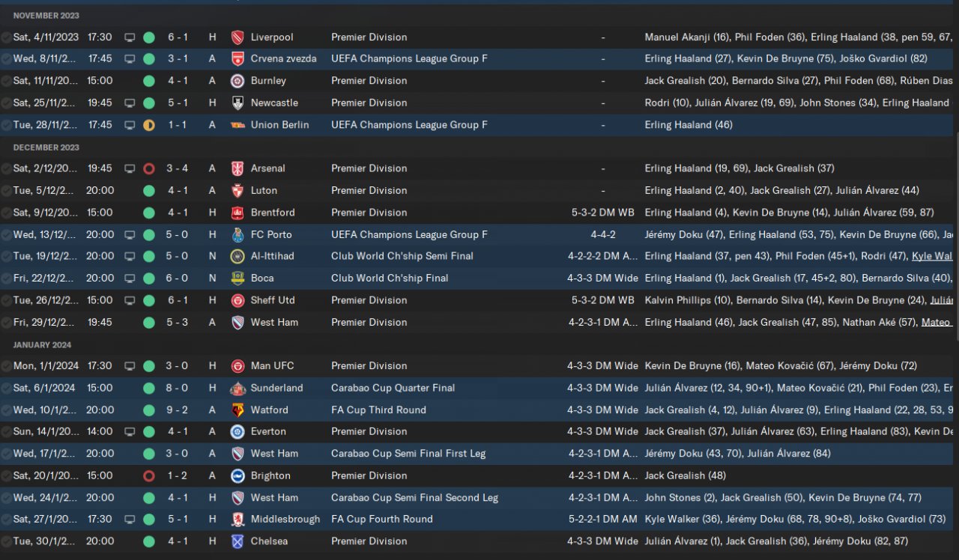Screen dimensions: 959x560
Task: Select the Everton club crest
Action: click(x=238, y=431)
